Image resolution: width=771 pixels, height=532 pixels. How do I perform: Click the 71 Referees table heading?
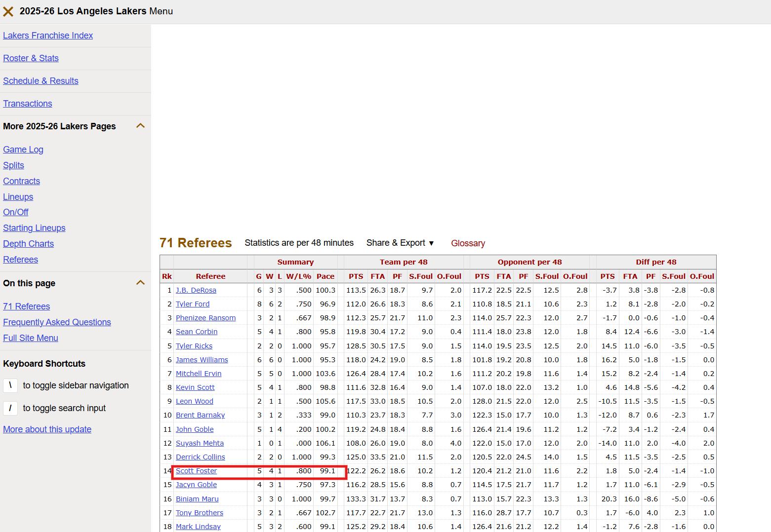(x=196, y=243)
